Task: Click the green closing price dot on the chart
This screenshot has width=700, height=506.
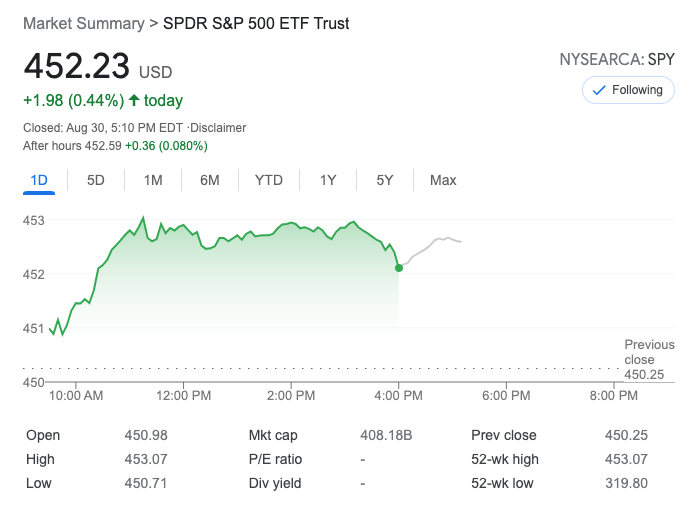Action: [x=399, y=267]
